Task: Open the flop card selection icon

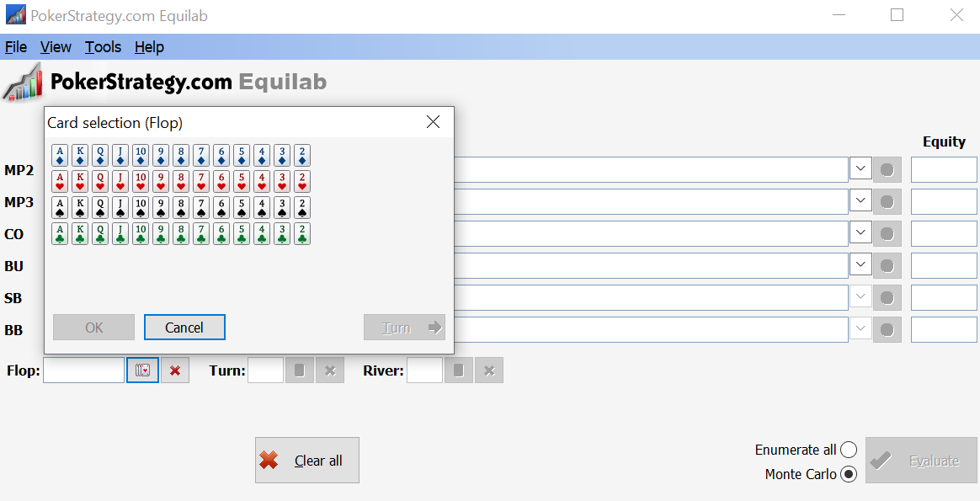Action: pos(142,370)
